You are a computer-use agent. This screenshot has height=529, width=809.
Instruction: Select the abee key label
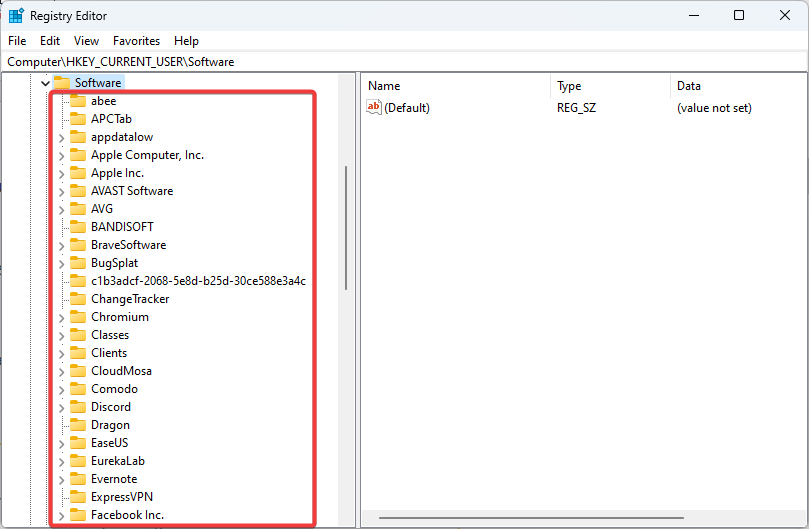point(103,101)
